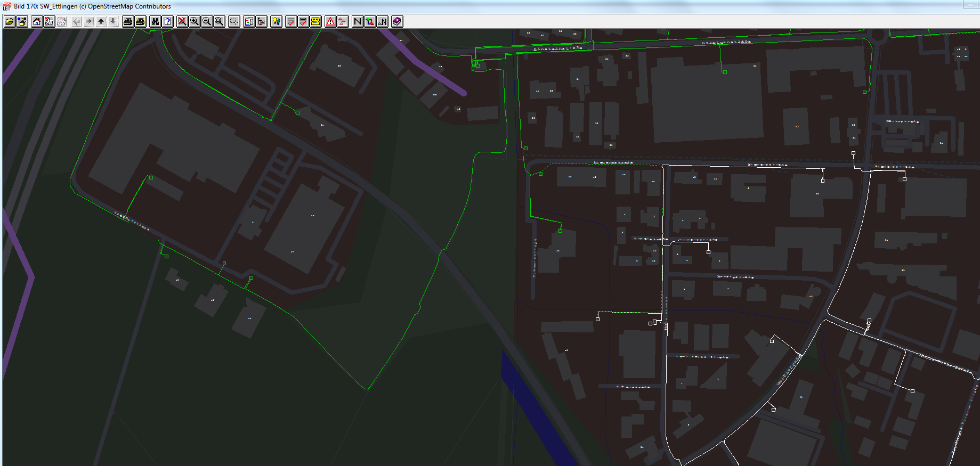Click the magnifier crossed out in red
The image size is (980, 466).
pos(182,21)
